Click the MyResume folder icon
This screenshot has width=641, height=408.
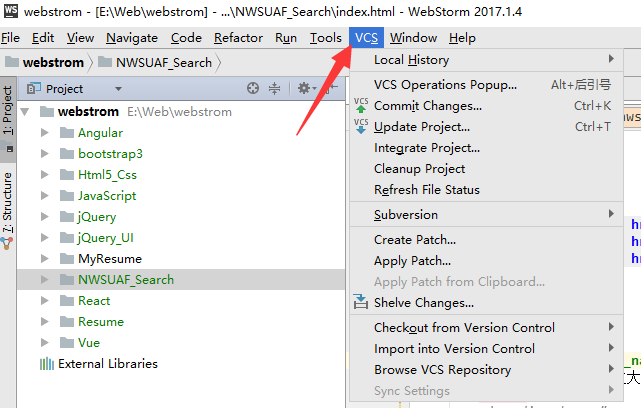(67, 258)
